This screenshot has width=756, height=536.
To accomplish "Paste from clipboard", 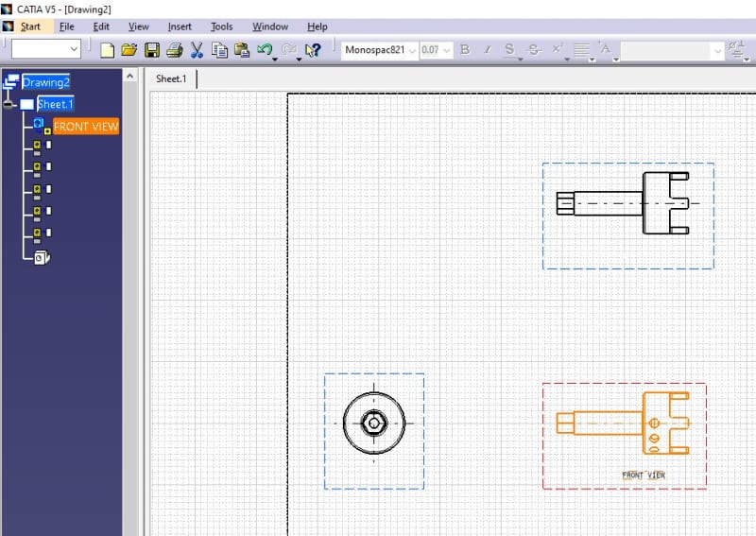I will (x=242, y=50).
